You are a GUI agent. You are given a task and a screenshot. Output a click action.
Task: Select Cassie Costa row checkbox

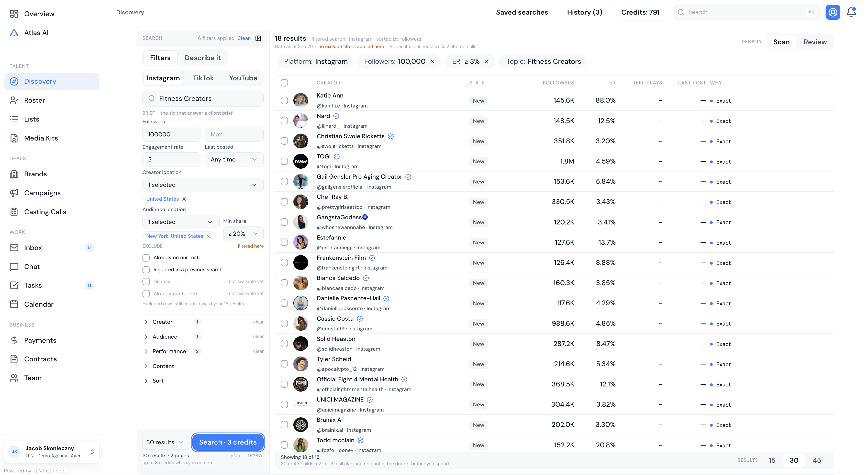pyautogui.click(x=284, y=323)
